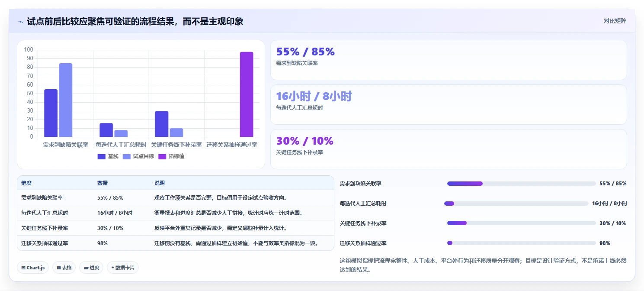Select table cell 迁移关系抽样通过率
The image size is (644, 291).
pos(45,243)
